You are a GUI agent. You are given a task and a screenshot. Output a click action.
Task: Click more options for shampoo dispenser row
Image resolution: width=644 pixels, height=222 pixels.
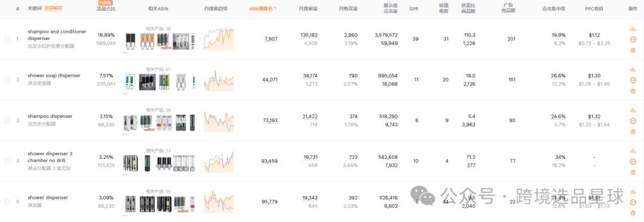(633, 121)
